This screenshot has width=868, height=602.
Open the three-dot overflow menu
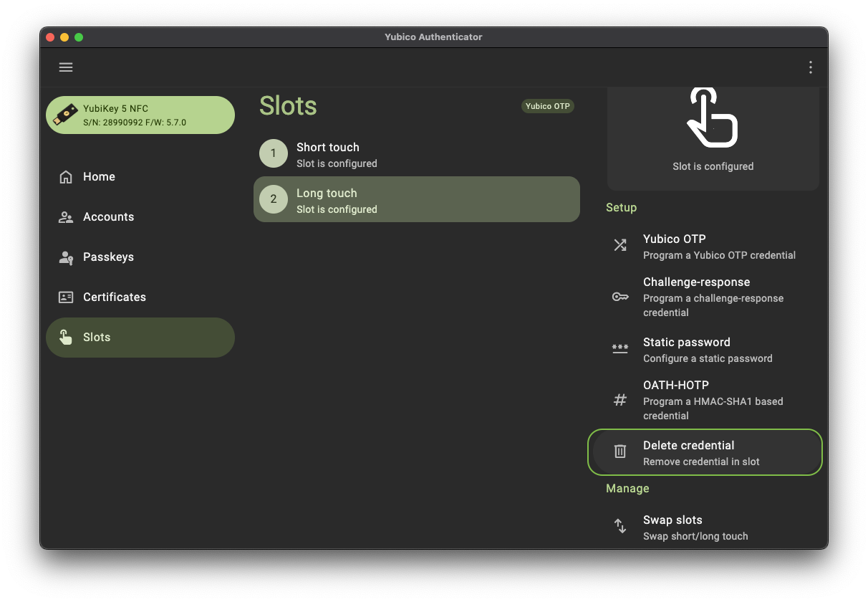[x=810, y=67]
